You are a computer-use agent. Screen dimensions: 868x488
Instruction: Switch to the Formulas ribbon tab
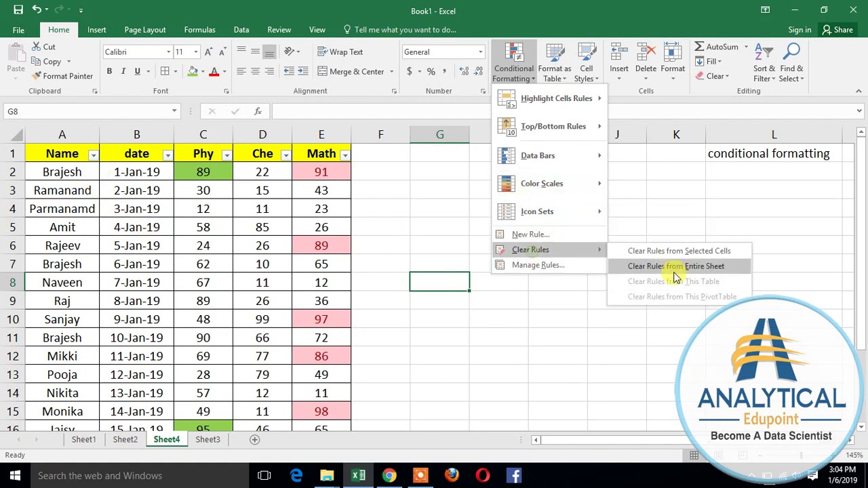click(x=199, y=29)
